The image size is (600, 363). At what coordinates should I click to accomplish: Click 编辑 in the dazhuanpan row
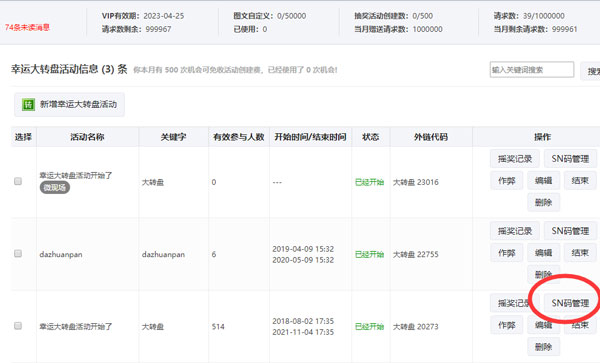tap(543, 253)
